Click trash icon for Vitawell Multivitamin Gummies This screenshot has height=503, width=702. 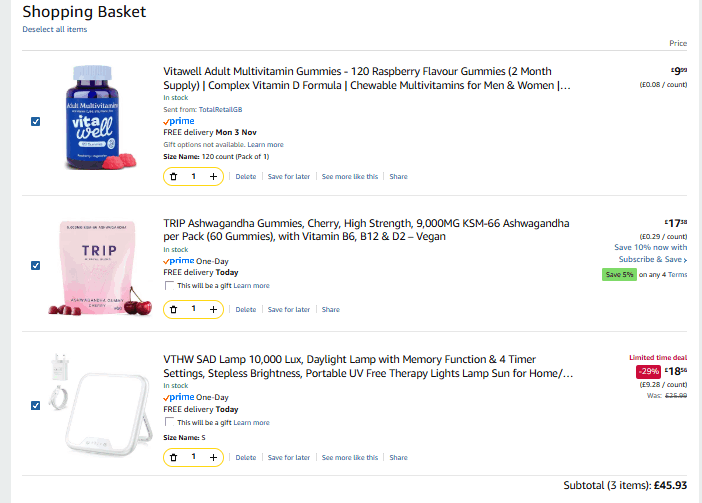(174, 176)
